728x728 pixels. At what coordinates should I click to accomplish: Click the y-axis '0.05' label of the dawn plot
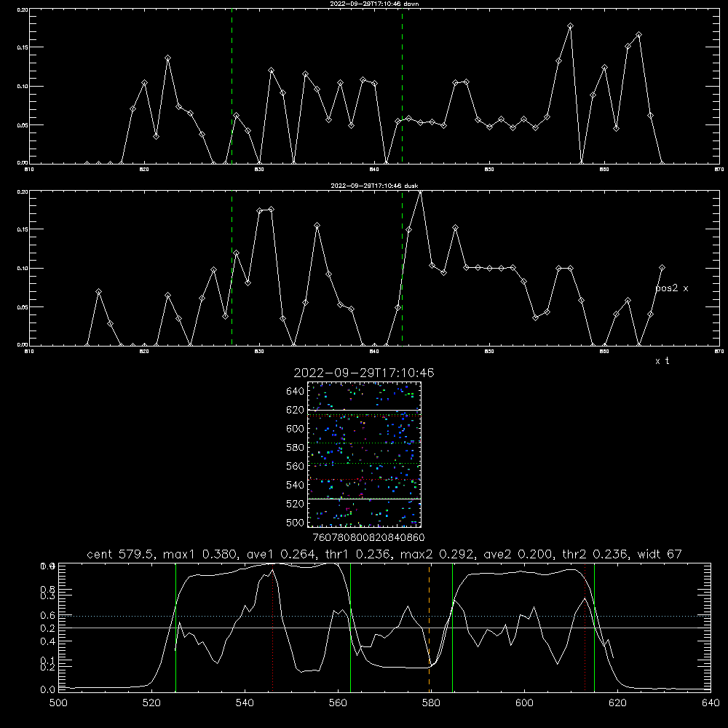23,125
